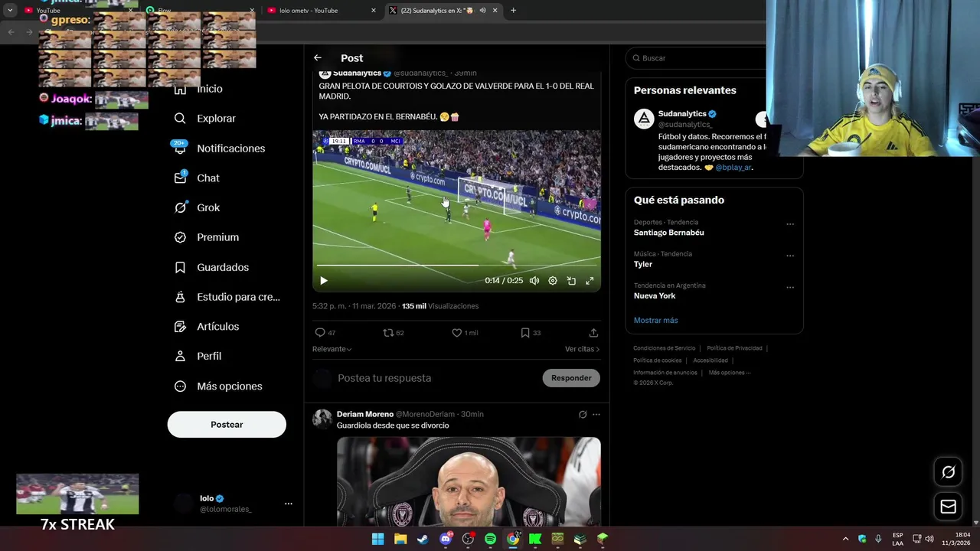Open Estudio para creadores icon
The width and height of the screenshot is (980, 551).
(180, 297)
